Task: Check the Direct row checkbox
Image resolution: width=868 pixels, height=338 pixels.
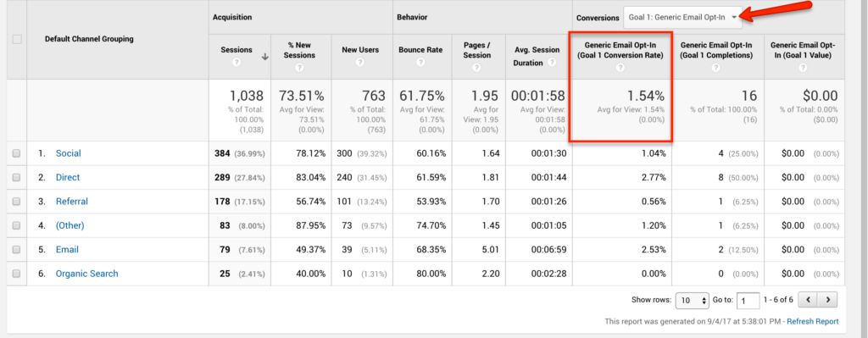Action: click(17, 178)
